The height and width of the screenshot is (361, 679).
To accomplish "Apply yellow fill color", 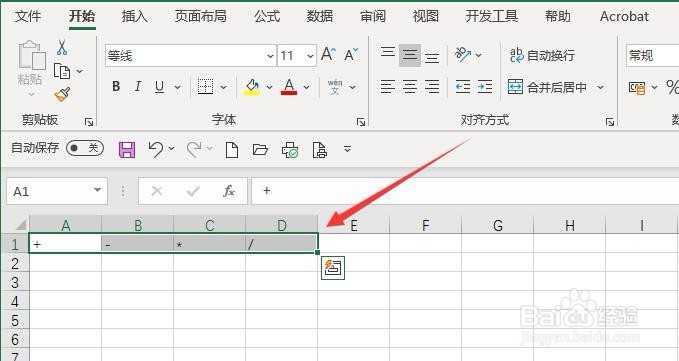I will 252,87.
